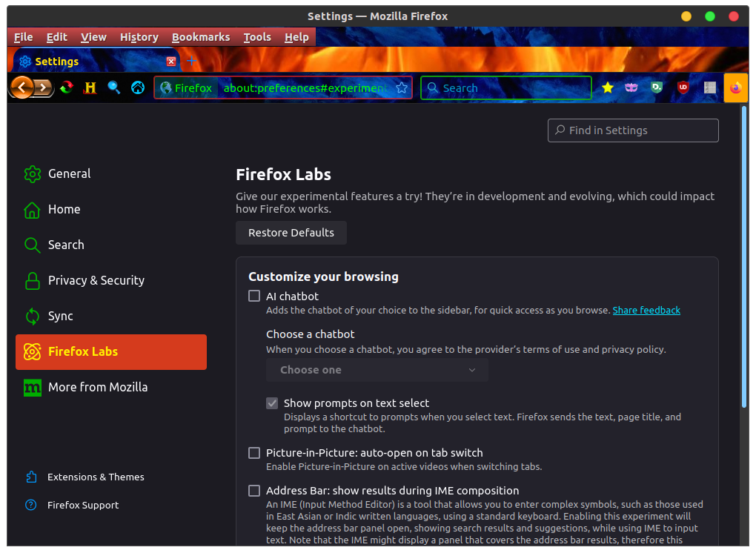
Task: Click the magnifier icon next to the H icon
Action: tap(114, 87)
